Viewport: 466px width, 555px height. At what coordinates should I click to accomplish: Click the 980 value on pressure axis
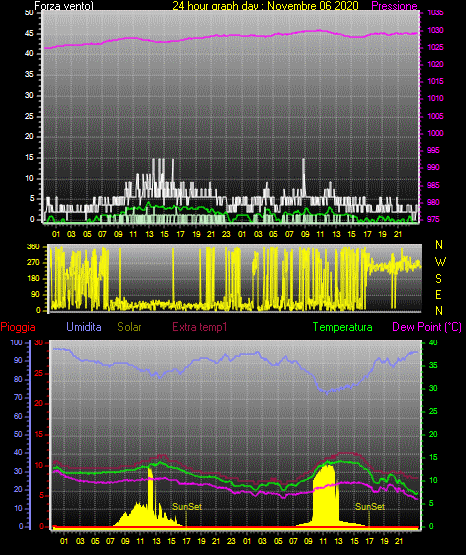click(433, 202)
